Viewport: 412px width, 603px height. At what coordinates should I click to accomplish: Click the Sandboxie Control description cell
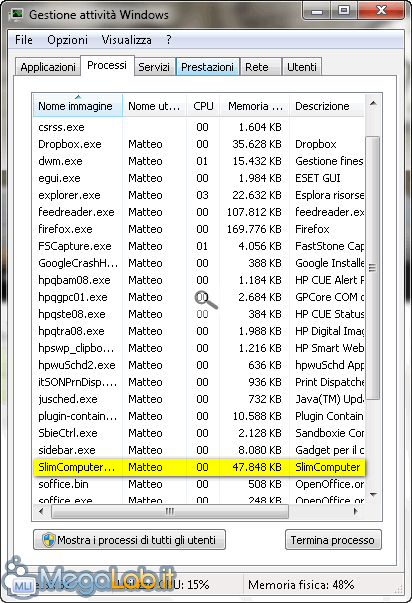point(329,433)
